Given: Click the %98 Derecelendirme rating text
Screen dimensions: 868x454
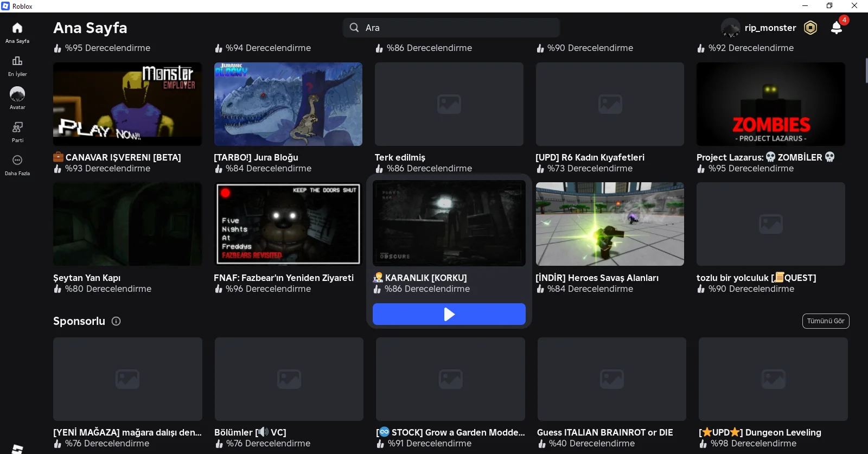Looking at the screenshot, I should pos(754,444).
